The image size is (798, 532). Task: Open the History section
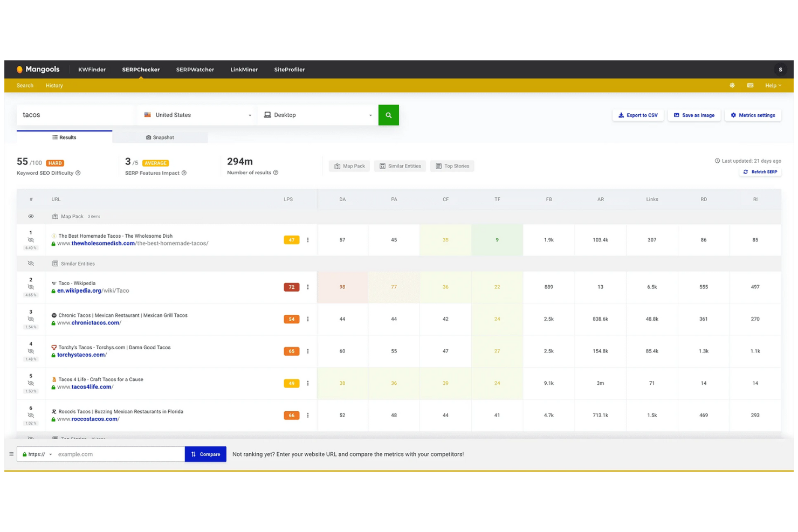click(54, 85)
